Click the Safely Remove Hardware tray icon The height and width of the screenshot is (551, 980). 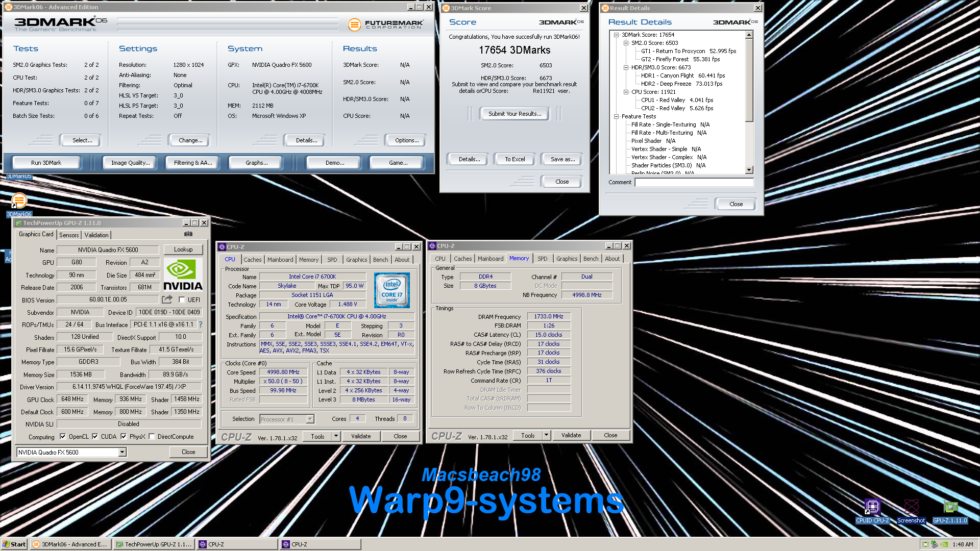click(934, 544)
